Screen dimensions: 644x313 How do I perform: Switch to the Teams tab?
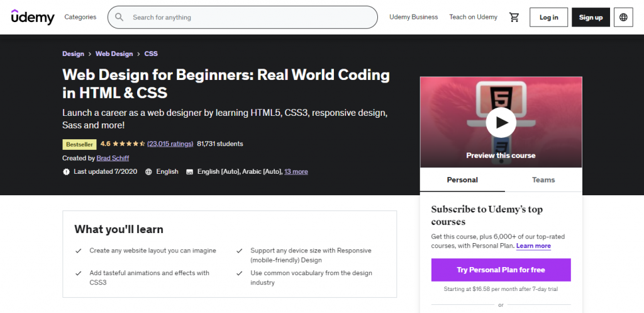(543, 179)
